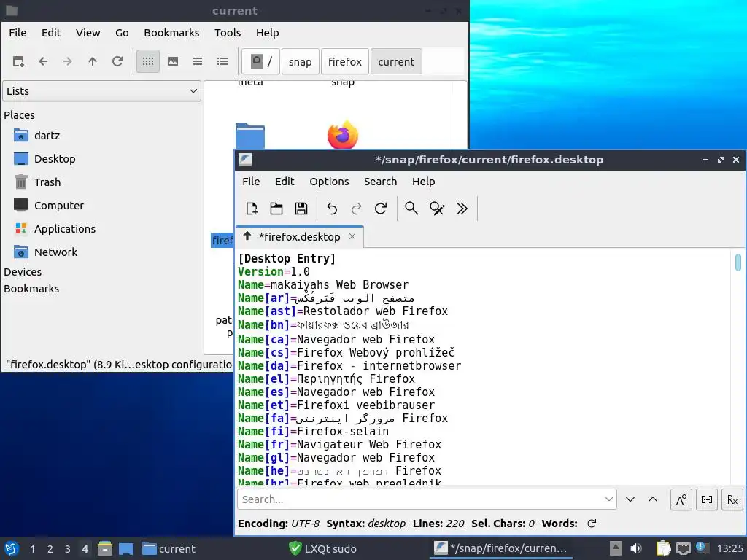Open the file manager Bookmarks menu
The height and width of the screenshot is (560, 747).
(x=171, y=33)
